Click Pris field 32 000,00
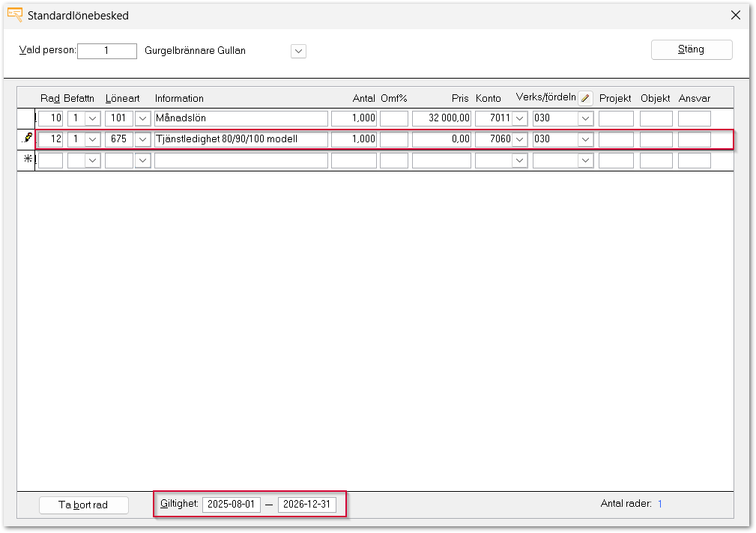This screenshot has width=756, height=533. coord(441,118)
